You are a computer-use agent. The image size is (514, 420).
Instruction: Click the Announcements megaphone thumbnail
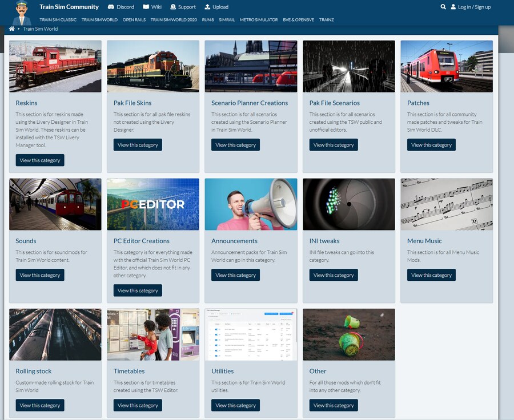(251, 204)
